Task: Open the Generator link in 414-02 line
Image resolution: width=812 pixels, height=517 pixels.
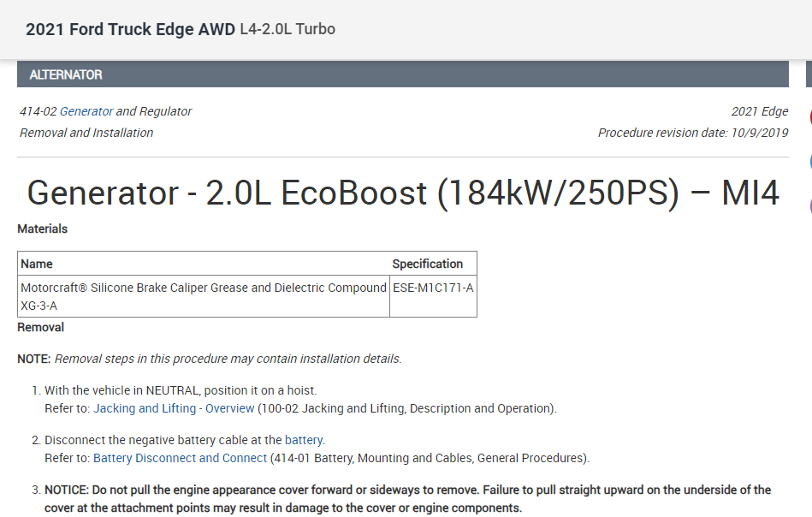Action: pos(86,111)
